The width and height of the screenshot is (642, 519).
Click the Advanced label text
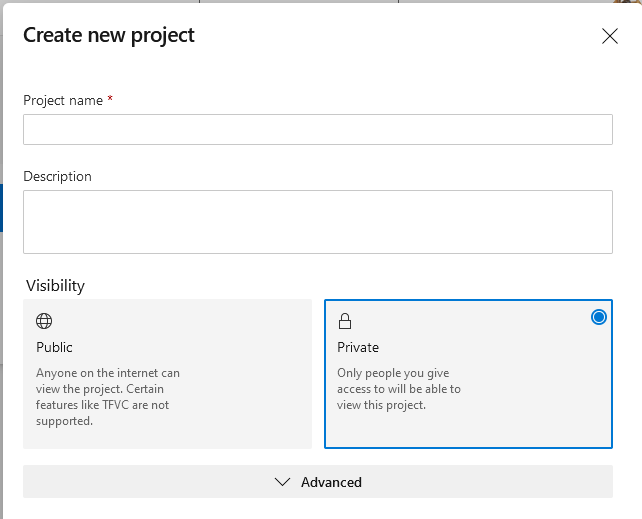tap(331, 482)
